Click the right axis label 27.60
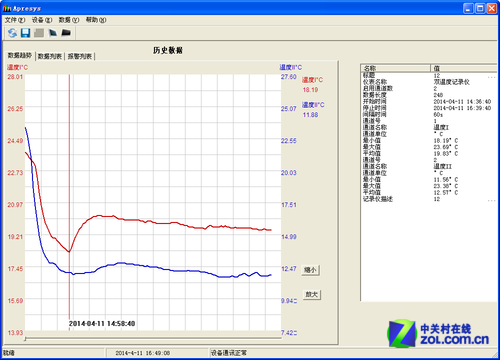 tap(288, 77)
